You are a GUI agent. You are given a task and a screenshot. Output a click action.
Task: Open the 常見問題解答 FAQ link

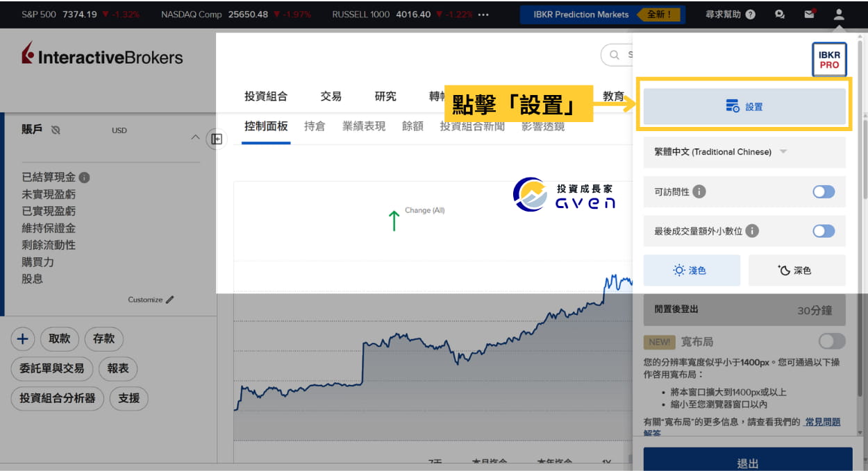tap(823, 421)
